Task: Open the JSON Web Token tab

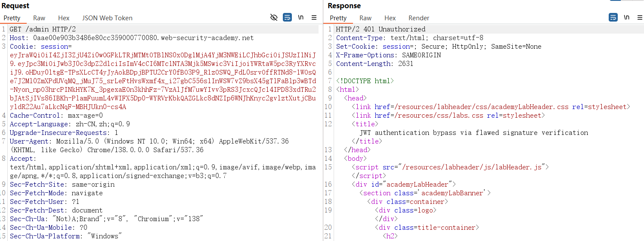Action: 107,18
